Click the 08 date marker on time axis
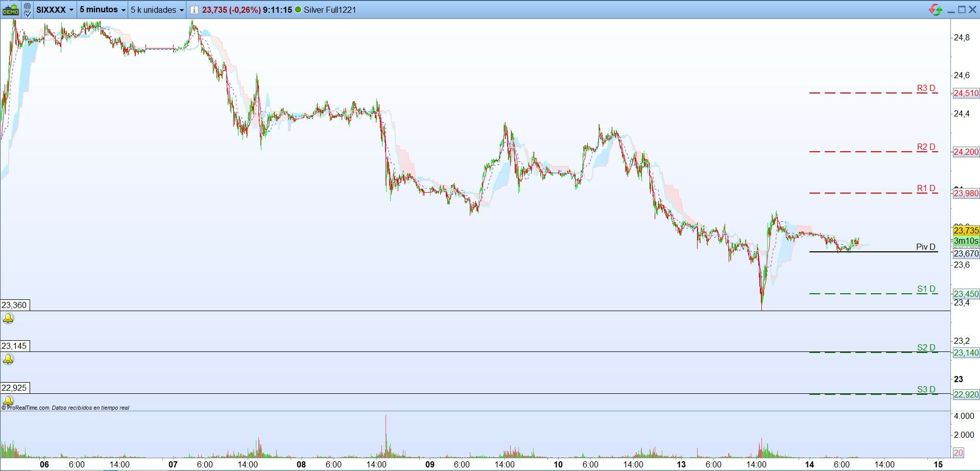This screenshot has height=471, width=980. point(301,464)
